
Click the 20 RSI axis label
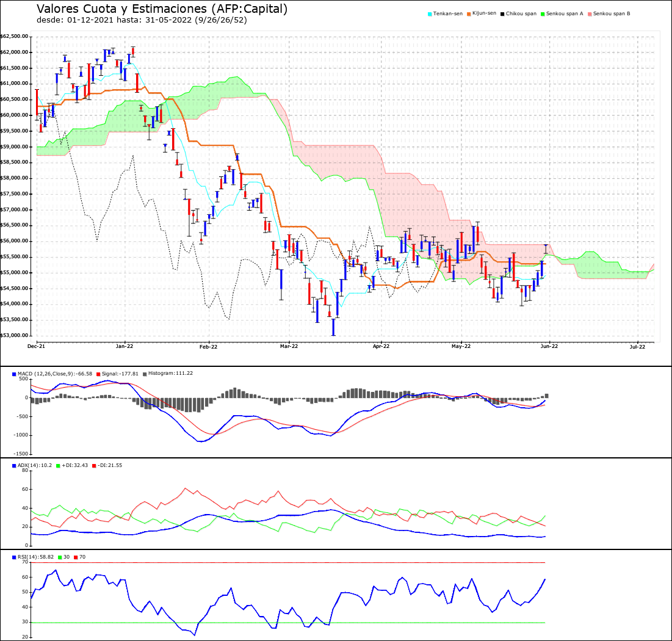coord(25,637)
